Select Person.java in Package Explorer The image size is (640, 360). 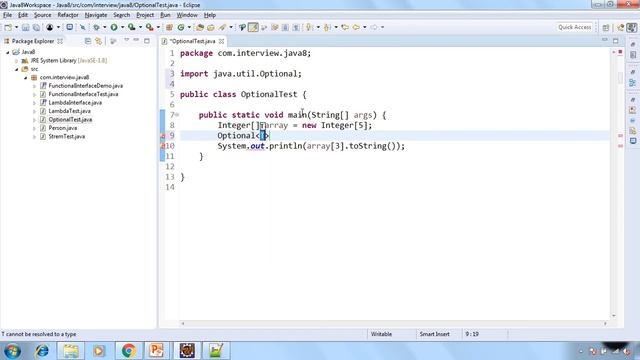click(62, 128)
